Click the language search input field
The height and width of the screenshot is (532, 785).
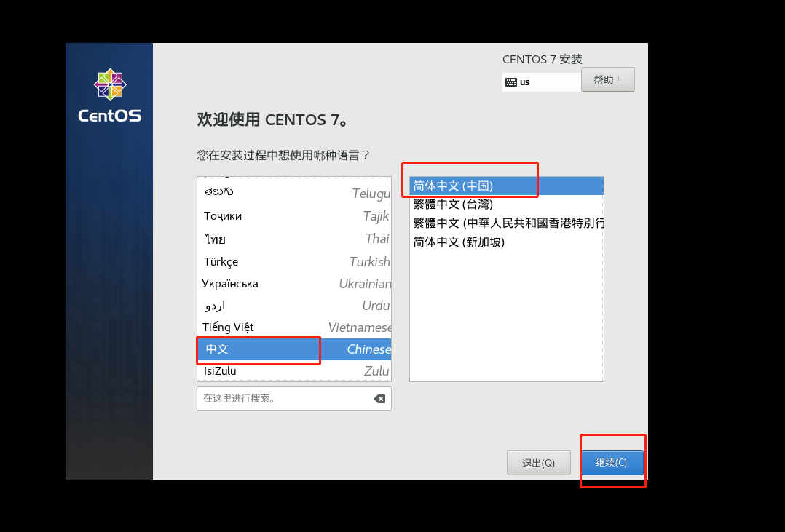pos(294,399)
